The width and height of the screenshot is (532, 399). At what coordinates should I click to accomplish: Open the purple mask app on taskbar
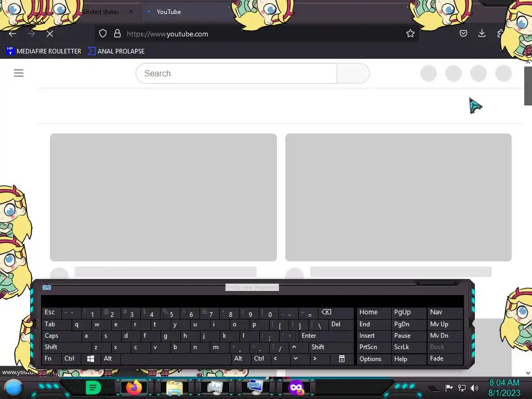point(296,388)
